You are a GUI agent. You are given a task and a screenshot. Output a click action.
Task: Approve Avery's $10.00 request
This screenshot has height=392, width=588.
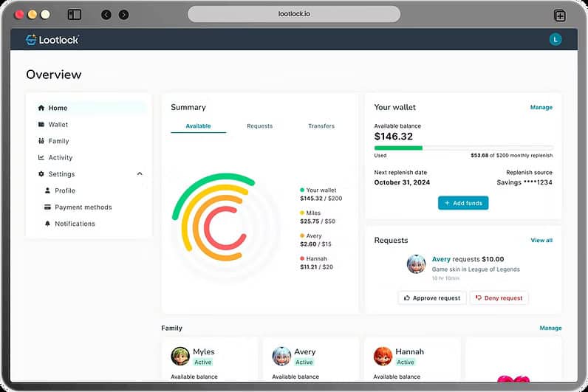[432, 298]
